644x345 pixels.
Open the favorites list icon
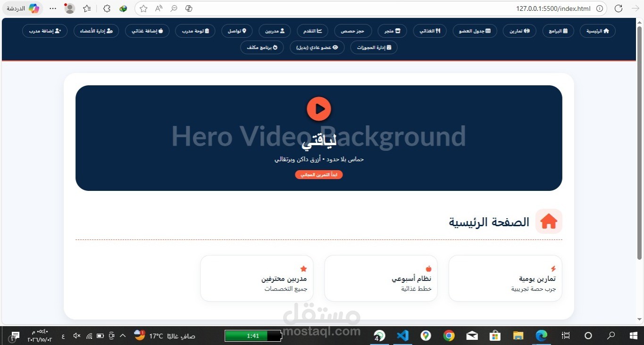tap(87, 8)
